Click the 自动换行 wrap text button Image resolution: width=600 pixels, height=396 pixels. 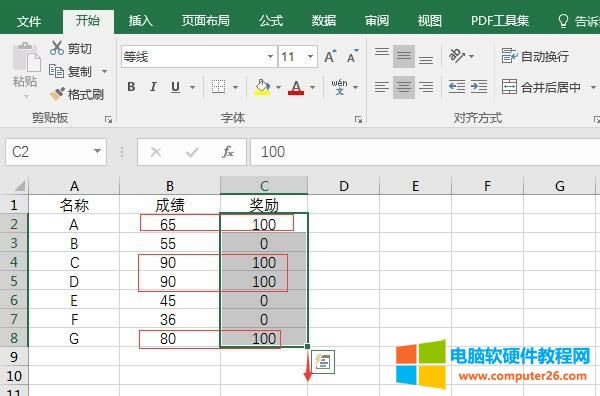click(535, 56)
